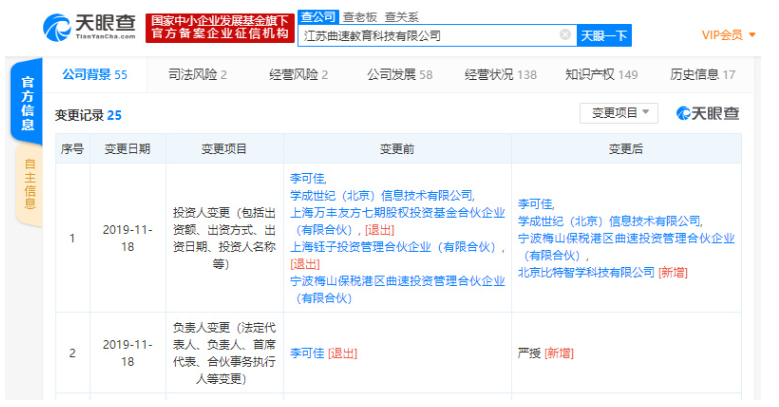
Task: Open 李可佳 link in 变更后 column
Action: [x=536, y=204]
